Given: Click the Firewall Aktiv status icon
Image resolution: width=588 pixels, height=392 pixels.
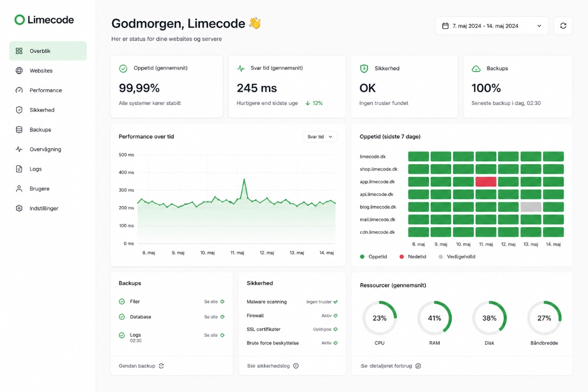Looking at the screenshot, I should 336,316.
